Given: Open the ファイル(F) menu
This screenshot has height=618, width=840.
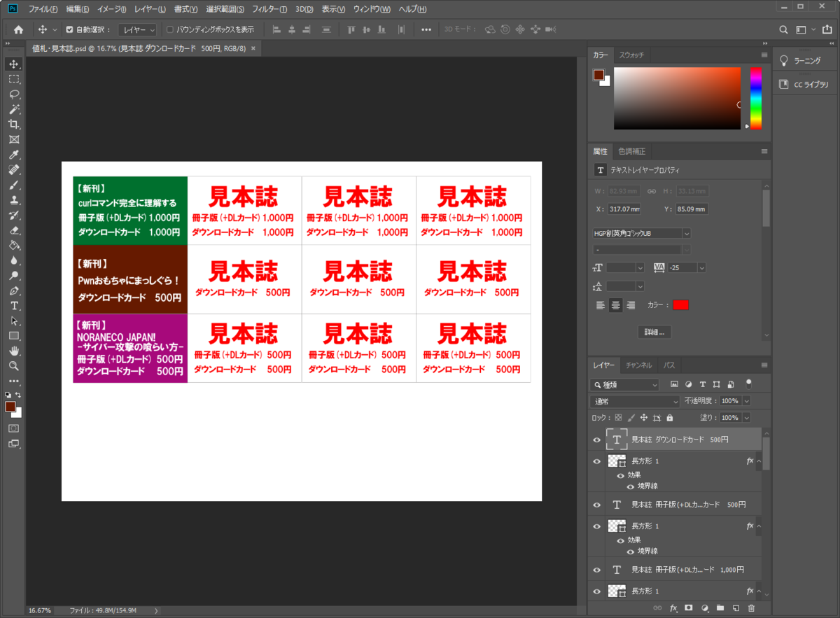Looking at the screenshot, I should pyautogui.click(x=43, y=9).
